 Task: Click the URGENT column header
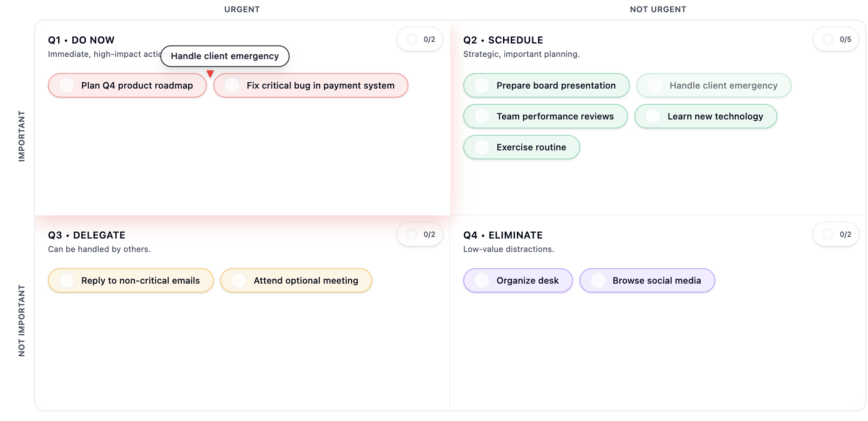click(242, 9)
